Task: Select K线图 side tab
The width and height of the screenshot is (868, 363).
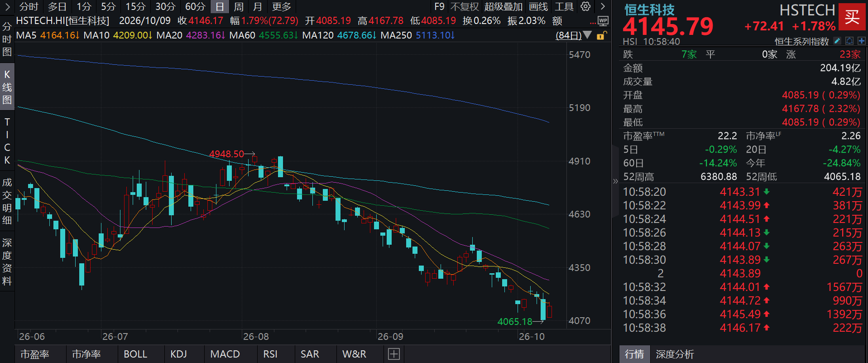Action: (x=7, y=87)
